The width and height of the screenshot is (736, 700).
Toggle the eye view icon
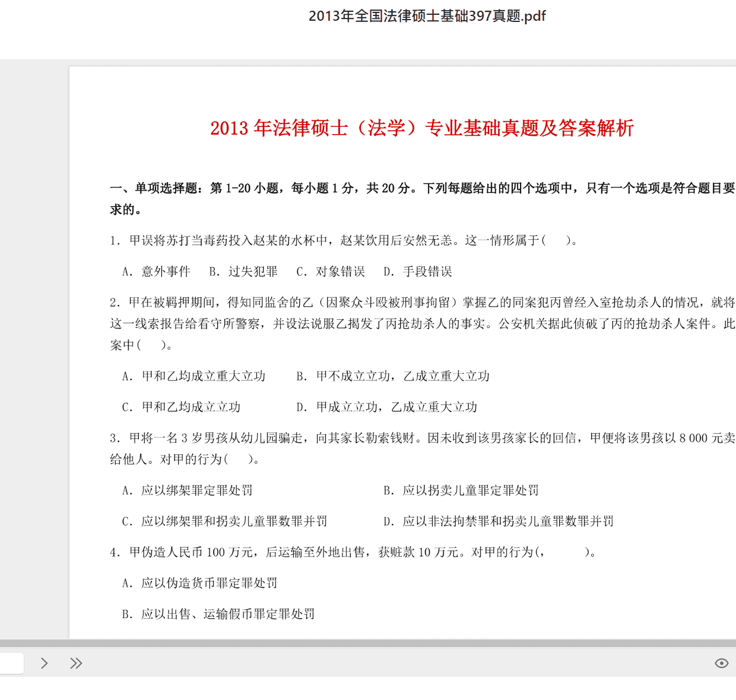(x=722, y=663)
